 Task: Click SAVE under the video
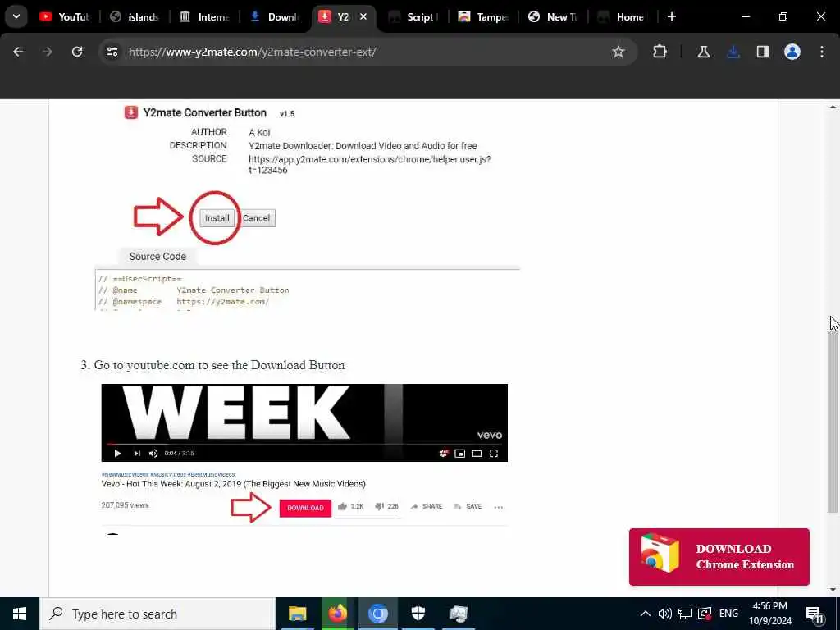[468, 506]
